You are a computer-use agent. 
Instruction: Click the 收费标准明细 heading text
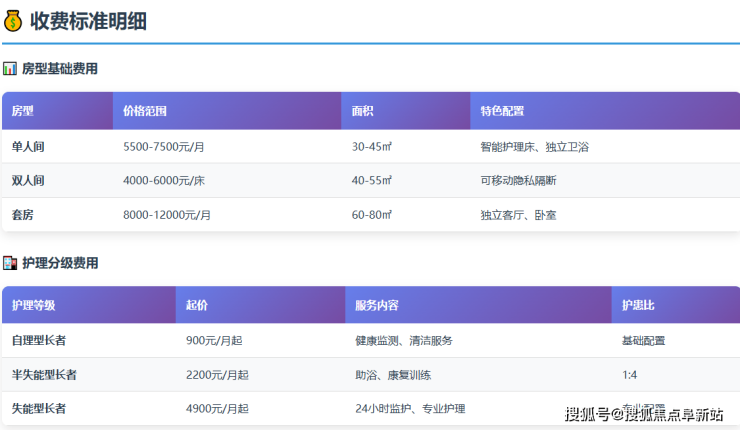tap(88, 20)
